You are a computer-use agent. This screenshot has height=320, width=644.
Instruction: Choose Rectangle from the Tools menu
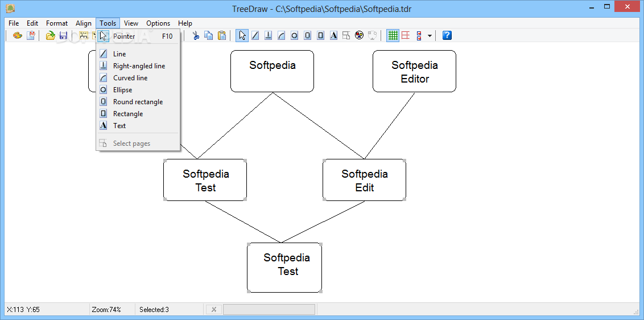tap(138, 113)
